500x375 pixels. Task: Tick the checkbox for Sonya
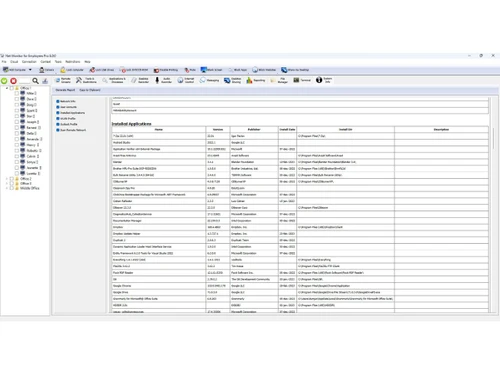point(17,162)
